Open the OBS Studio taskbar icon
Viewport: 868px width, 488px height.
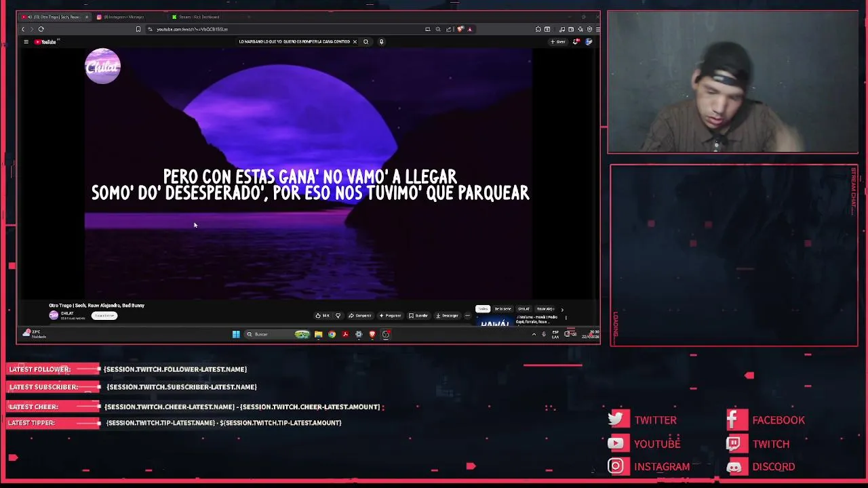click(386, 334)
